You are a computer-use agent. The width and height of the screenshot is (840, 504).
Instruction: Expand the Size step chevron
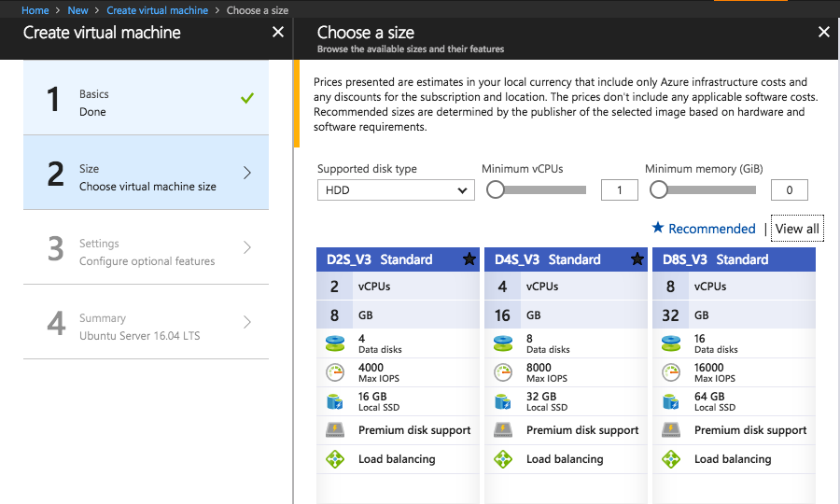(247, 173)
